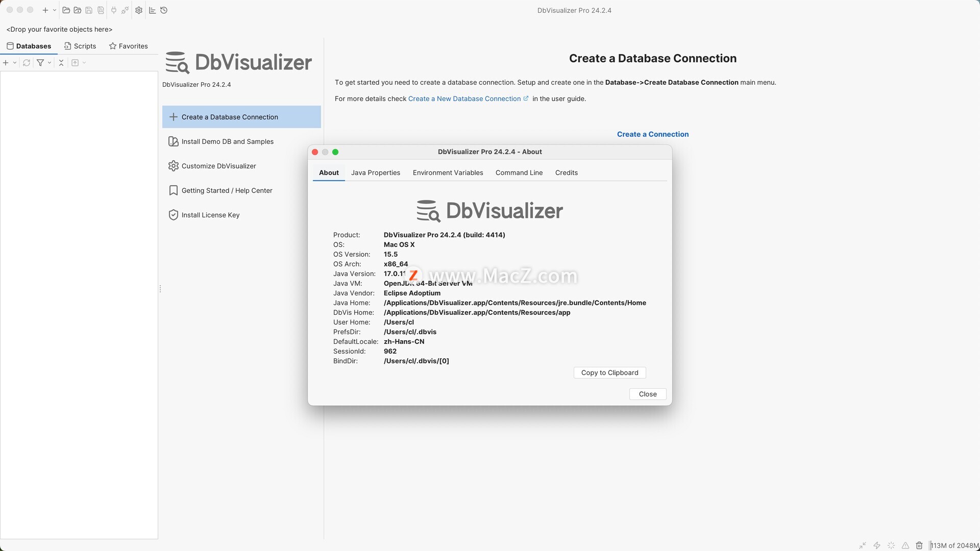
Task: Click the SessionId value 962
Action: click(390, 351)
